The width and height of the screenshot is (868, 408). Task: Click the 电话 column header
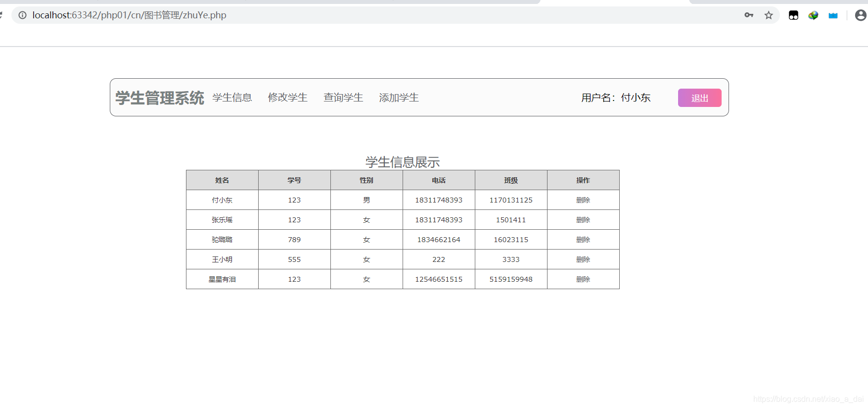click(439, 180)
